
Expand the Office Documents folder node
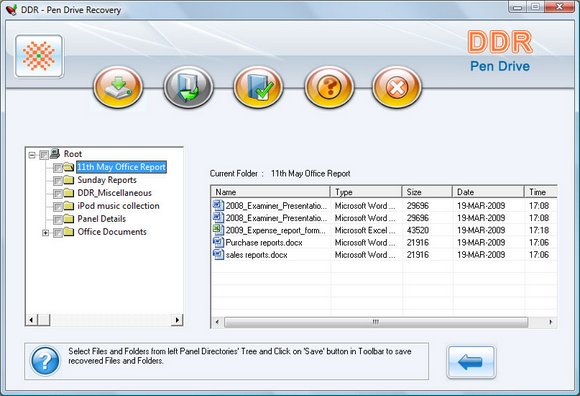(x=45, y=233)
